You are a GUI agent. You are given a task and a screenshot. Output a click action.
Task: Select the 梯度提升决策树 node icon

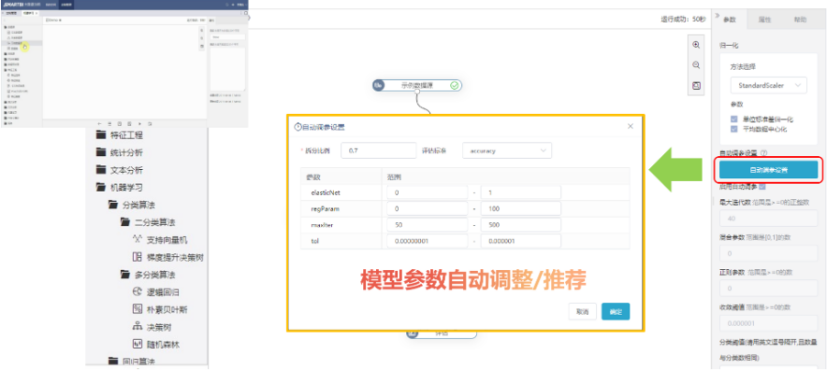click(137, 257)
